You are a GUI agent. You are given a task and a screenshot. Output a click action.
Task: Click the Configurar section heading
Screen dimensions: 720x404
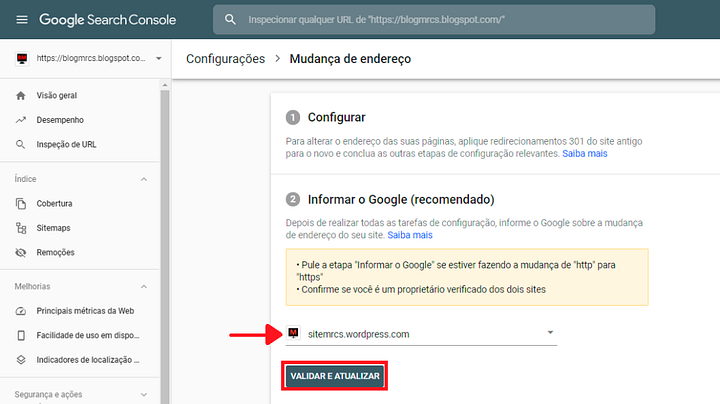coord(337,118)
